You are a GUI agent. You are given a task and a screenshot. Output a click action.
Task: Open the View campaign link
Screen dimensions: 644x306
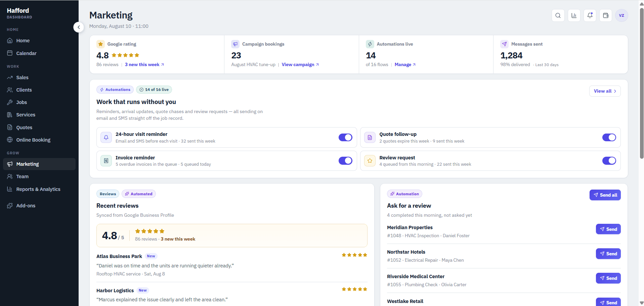point(300,65)
